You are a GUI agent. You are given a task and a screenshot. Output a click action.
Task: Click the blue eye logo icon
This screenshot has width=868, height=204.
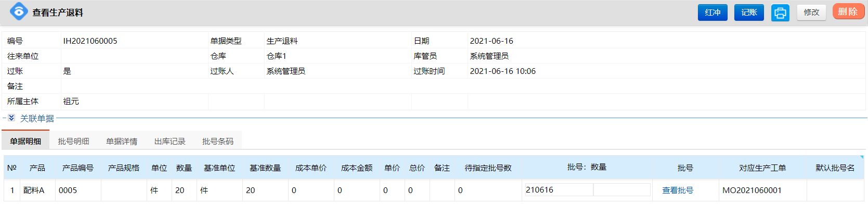19,11
